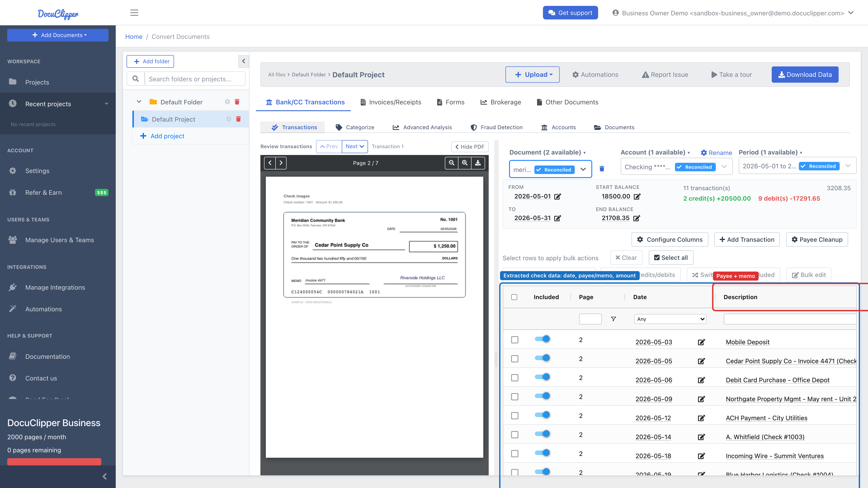Toggle Included switch for Cedar Point Supply
Image resolution: width=868 pixels, height=488 pixels.
pyautogui.click(x=542, y=358)
